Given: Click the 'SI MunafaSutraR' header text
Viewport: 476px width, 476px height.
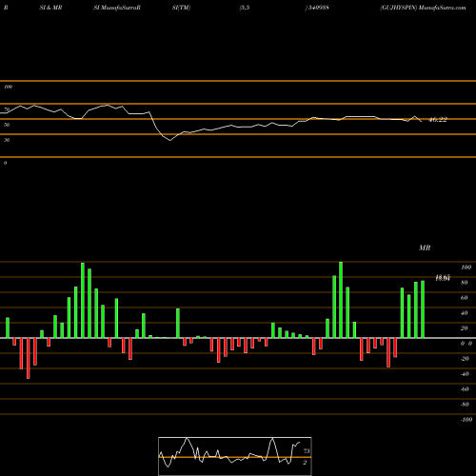Looking at the screenshot, I should 117,8.
